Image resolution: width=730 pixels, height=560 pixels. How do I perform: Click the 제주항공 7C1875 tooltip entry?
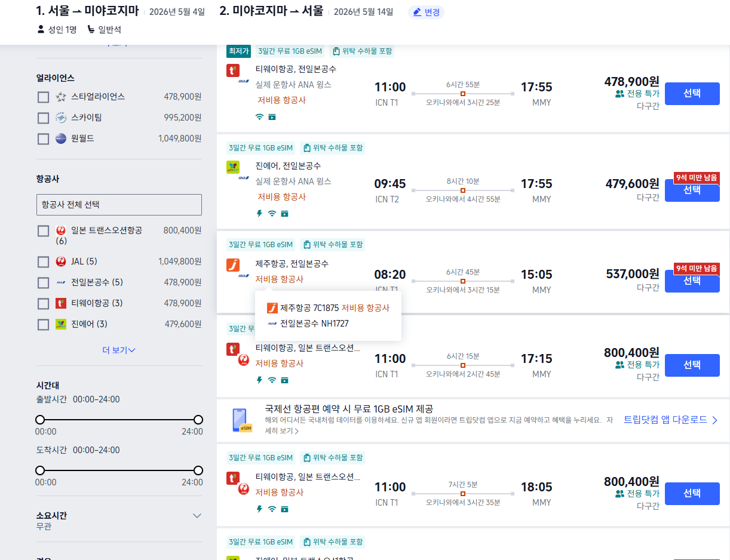[328, 308]
